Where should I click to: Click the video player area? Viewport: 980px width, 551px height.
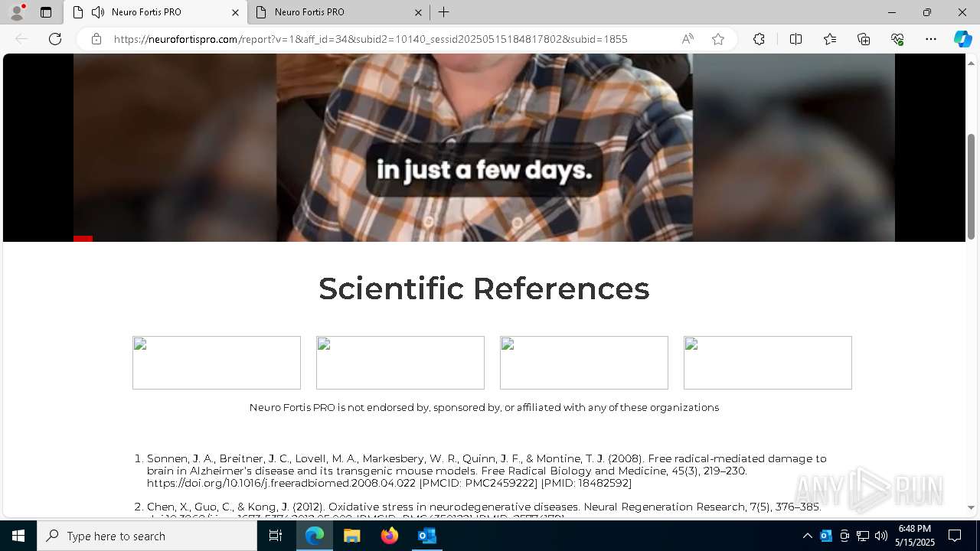pos(484,147)
